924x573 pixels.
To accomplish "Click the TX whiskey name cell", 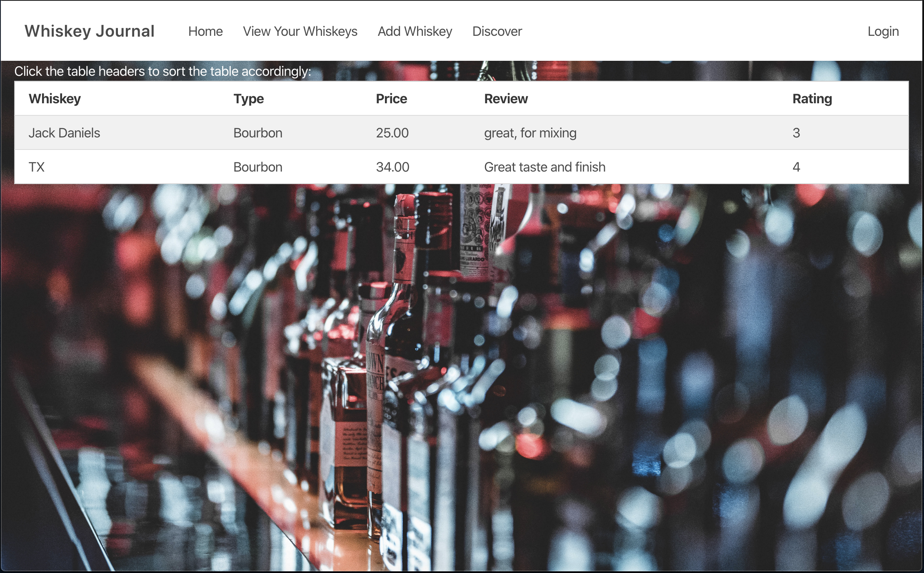I will 37,167.
